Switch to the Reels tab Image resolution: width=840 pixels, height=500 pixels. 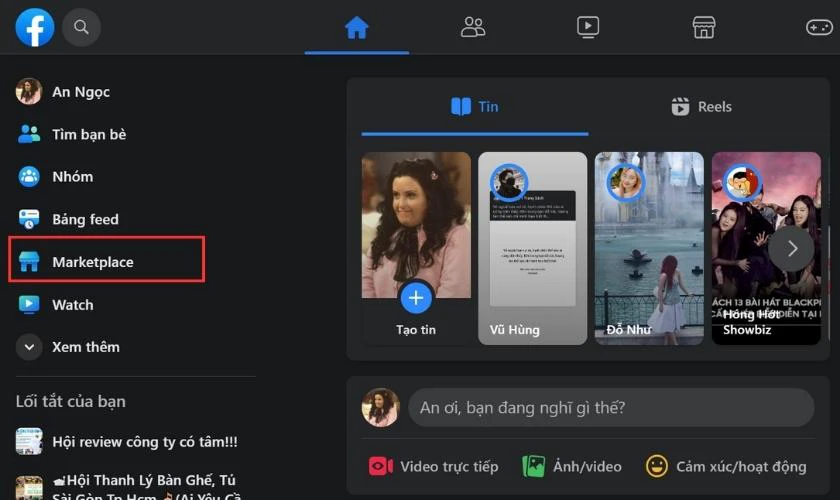702,107
